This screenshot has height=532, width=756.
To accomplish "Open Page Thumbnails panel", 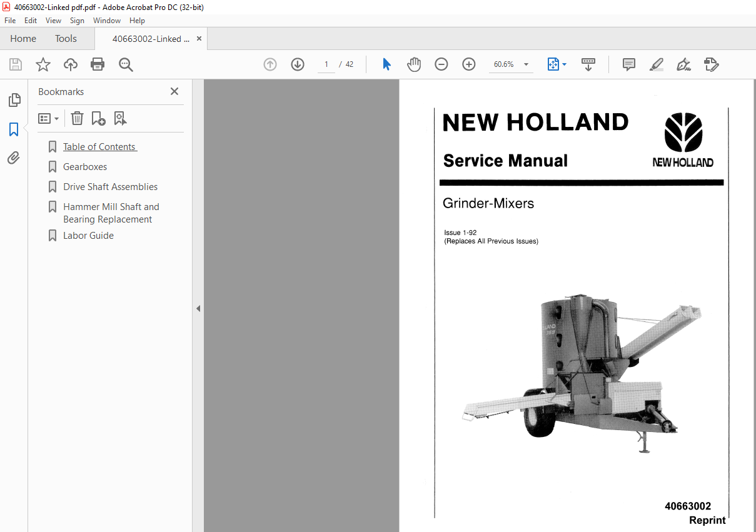I will pos(14,100).
